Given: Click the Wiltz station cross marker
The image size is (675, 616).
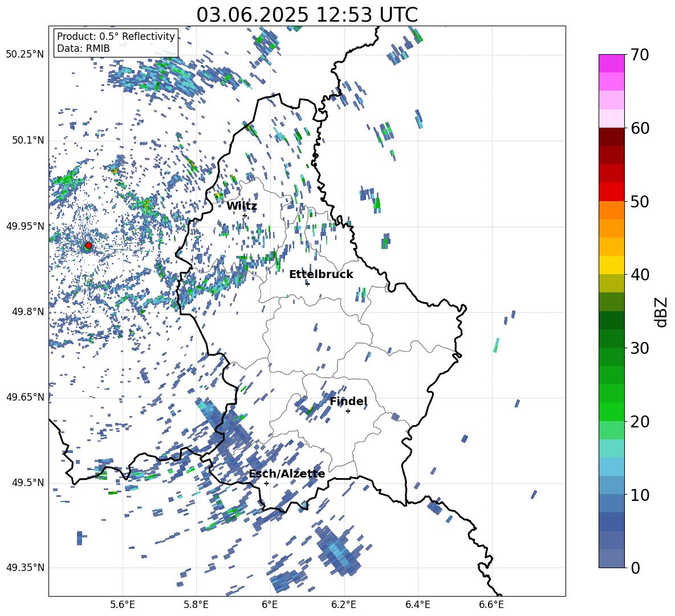Looking at the screenshot, I should click(x=245, y=215).
